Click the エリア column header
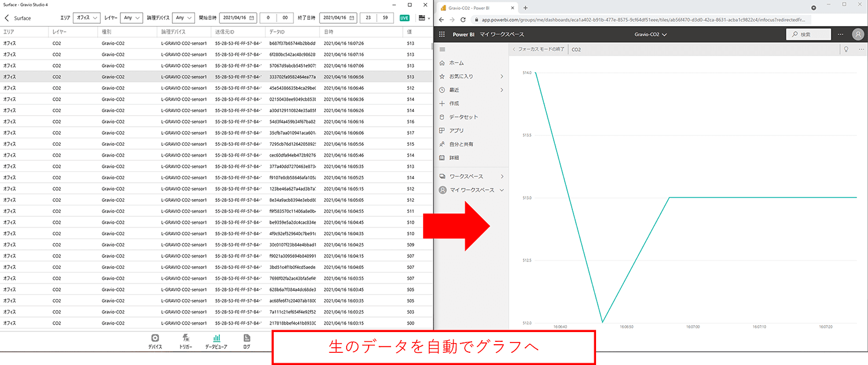This screenshot has width=868, height=365. coord(24,32)
